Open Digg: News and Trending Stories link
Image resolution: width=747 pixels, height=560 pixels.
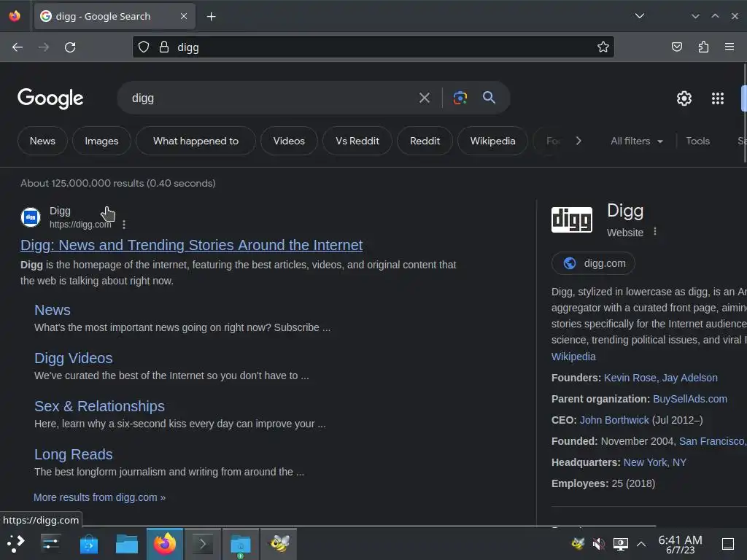pos(192,245)
